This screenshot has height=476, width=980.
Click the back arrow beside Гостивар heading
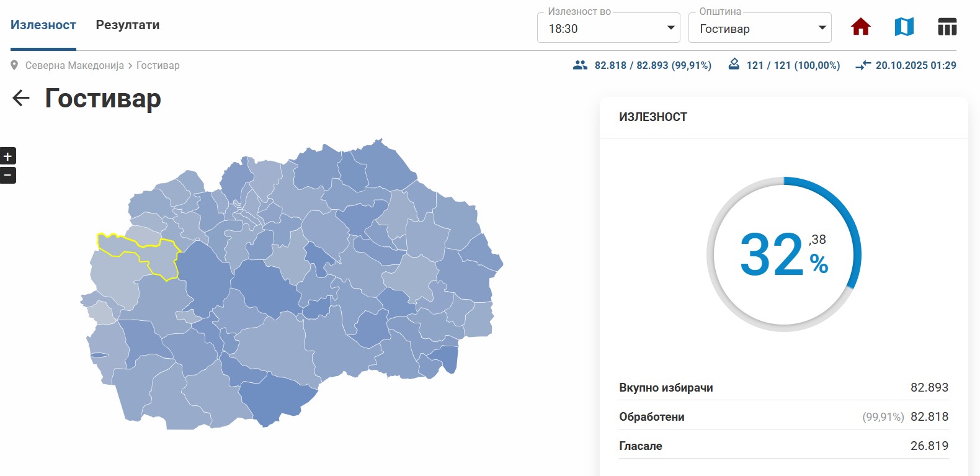(21, 98)
